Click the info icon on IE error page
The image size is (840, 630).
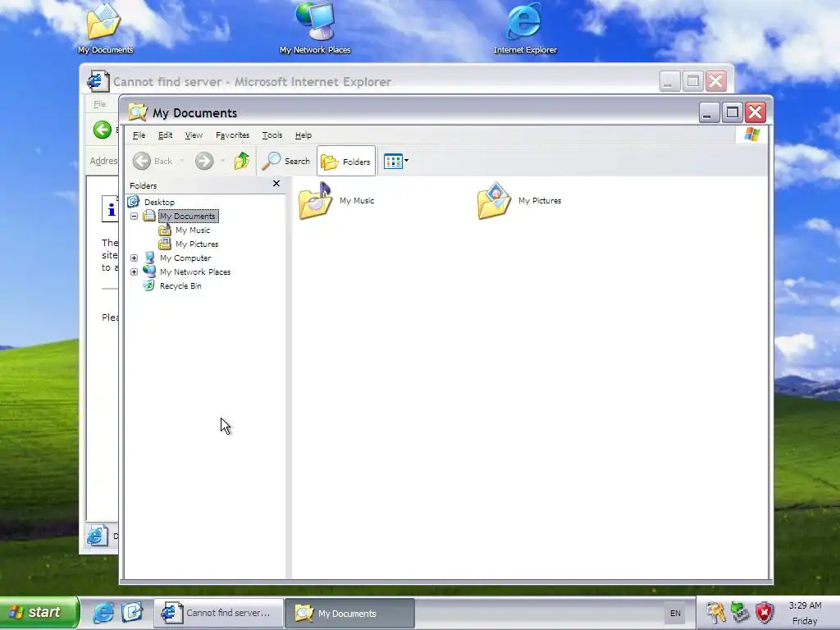[x=111, y=209]
